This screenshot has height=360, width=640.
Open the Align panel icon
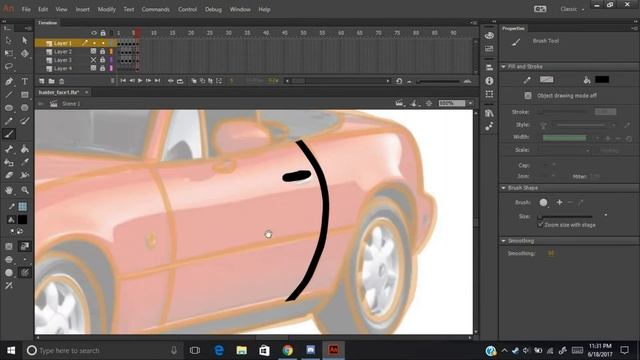point(489,68)
